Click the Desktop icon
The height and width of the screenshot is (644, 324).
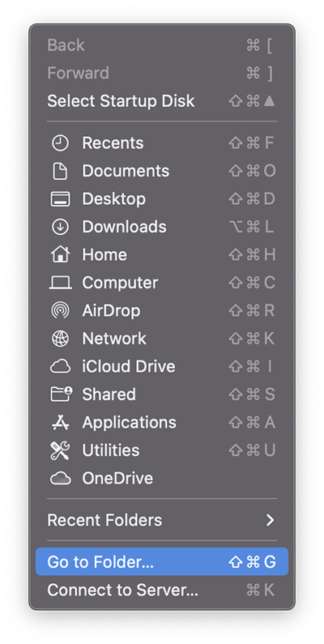tap(61, 199)
